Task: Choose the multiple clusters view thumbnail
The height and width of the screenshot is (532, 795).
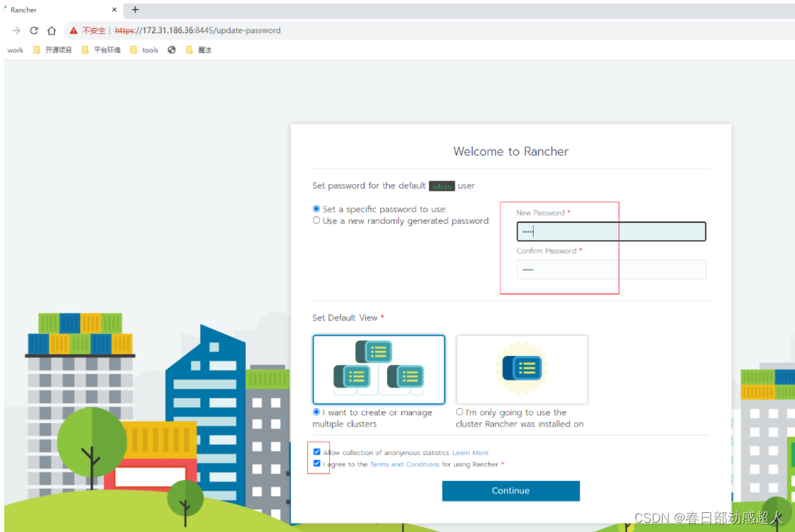Action: click(x=379, y=369)
